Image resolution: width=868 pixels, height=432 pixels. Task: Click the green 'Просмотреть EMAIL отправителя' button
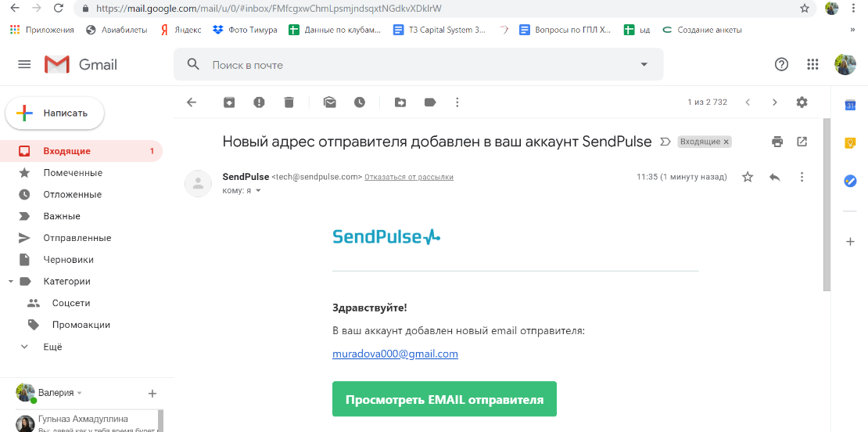pyautogui.click(x=444, y=399)
